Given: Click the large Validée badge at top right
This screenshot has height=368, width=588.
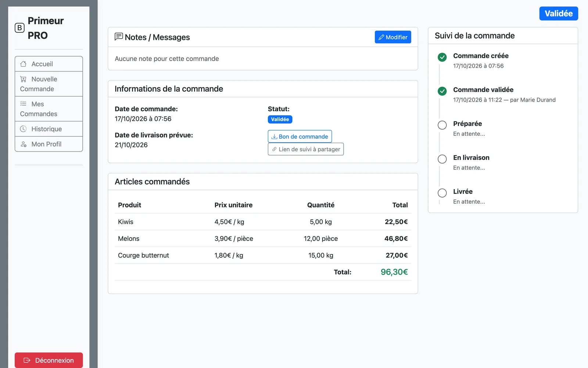Looking at the screenshot, I should (x=559, y=14).
